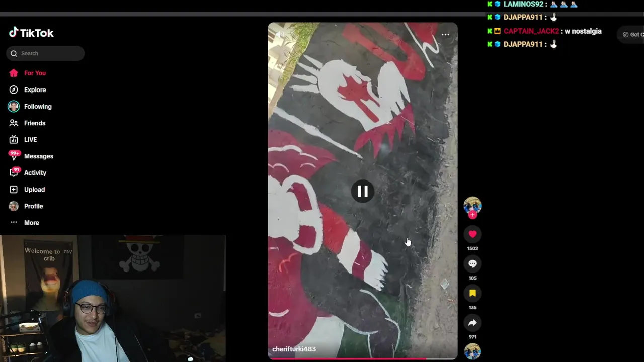Image resolution: width=644 pixels, height=362 pixels.
Task: Click the like count 1502
Action: click(x=472, y=248)
